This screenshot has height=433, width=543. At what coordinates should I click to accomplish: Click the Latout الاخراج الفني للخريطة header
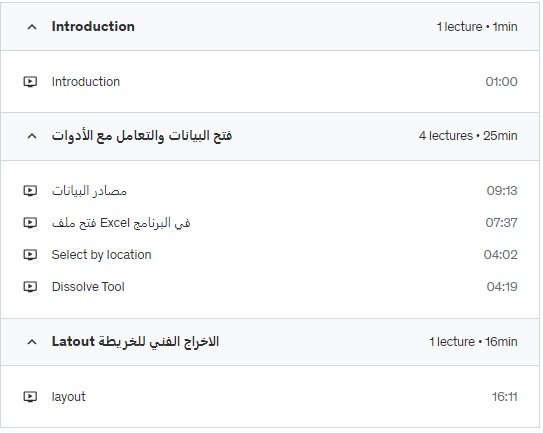[x=135, y=342]
